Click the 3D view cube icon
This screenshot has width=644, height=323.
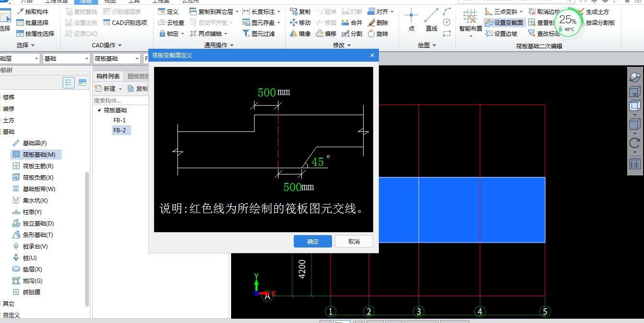coord(634,92)
